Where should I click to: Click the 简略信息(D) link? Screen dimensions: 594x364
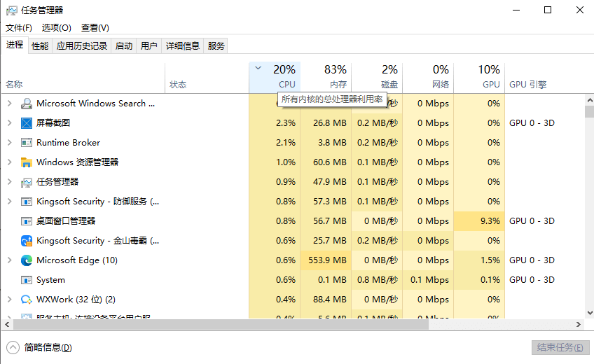coord(48,347)
